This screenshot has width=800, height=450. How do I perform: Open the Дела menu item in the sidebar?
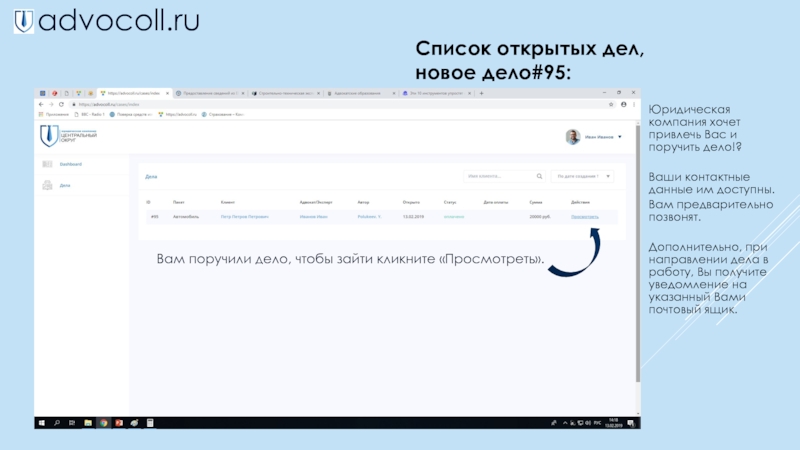pyautogui.click(x=65, y=185)
